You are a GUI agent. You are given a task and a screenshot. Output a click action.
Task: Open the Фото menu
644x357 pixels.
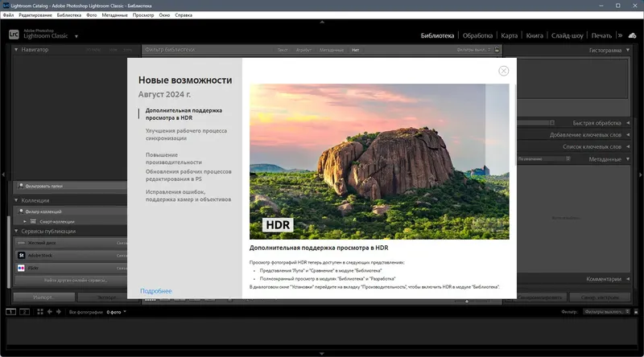pyautogui.click(x=92, y=15)
